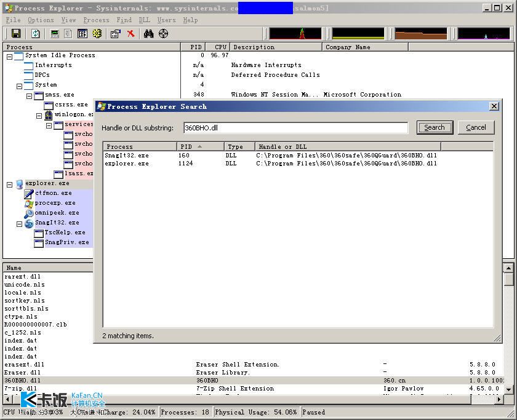This screenshot has height=420, width=517.
Task: Open System Information from the toolbar
Action: [55, 33]
